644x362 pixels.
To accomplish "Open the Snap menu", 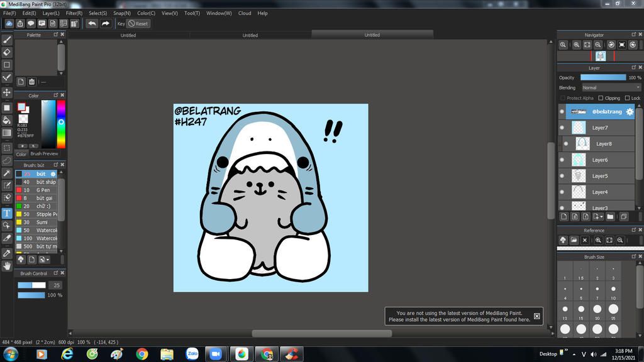I will click(122, 13).
